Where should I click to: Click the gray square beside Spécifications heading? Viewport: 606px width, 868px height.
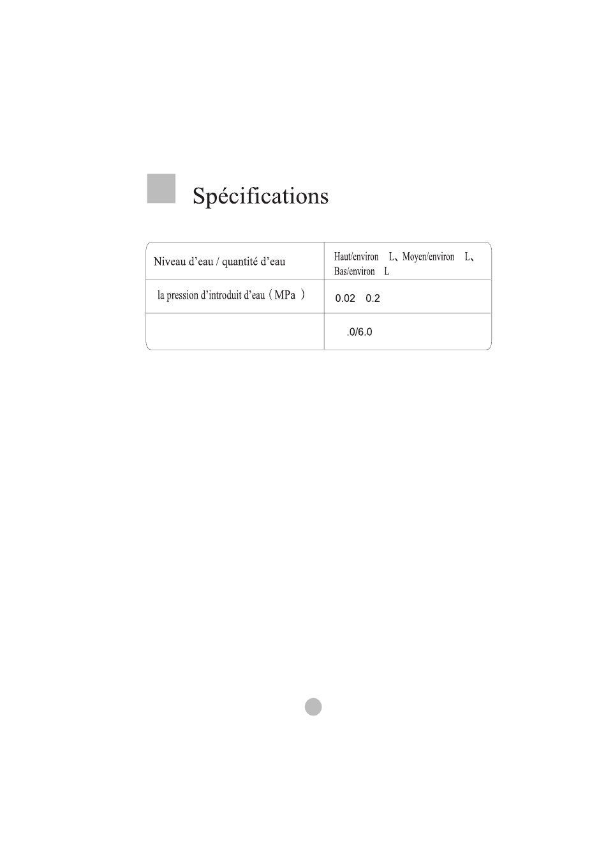tap(161, 188)
